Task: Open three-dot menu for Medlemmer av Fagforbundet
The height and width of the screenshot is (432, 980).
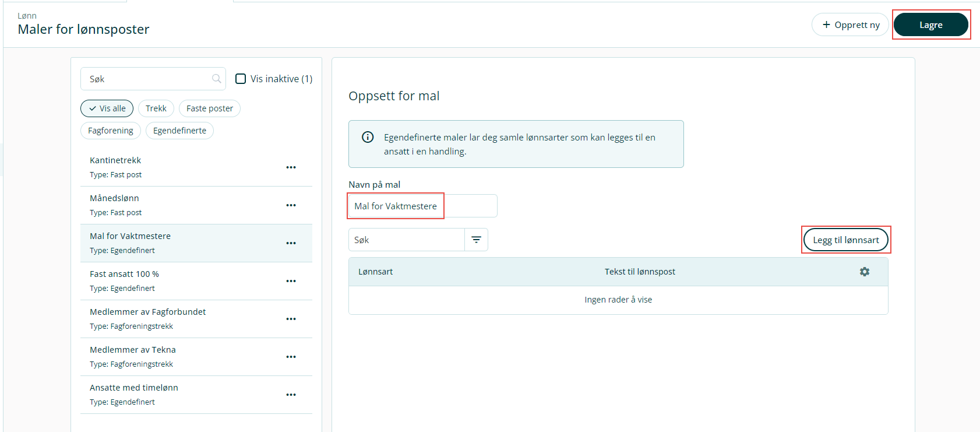Action: coord(291,319)
